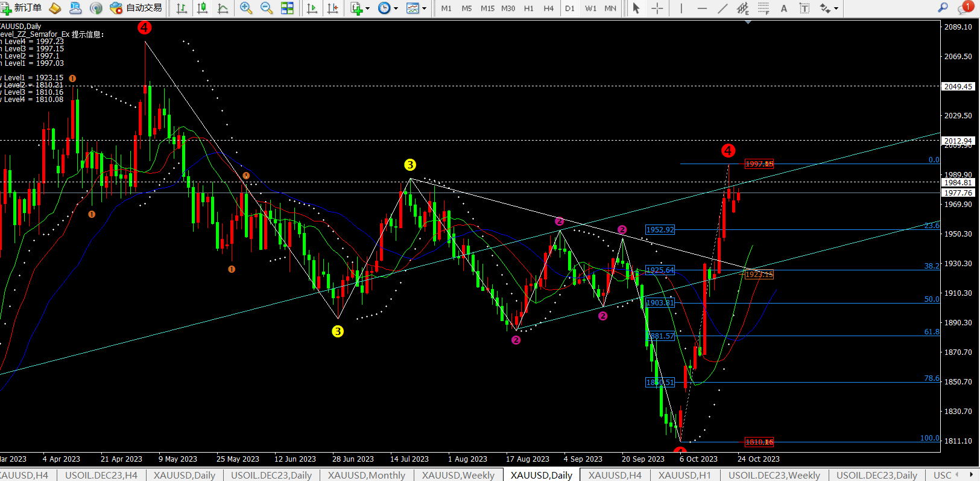This screenshot has width=980, height=481.
Task: Click the 23.6 Fibonacci level label
Action: 932,226
